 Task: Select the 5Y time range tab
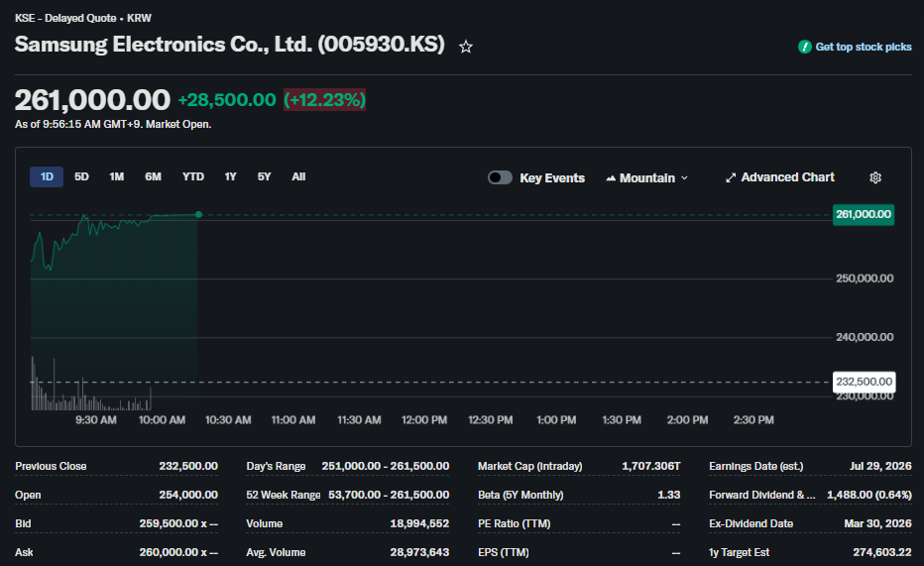[x=264, y=176]
